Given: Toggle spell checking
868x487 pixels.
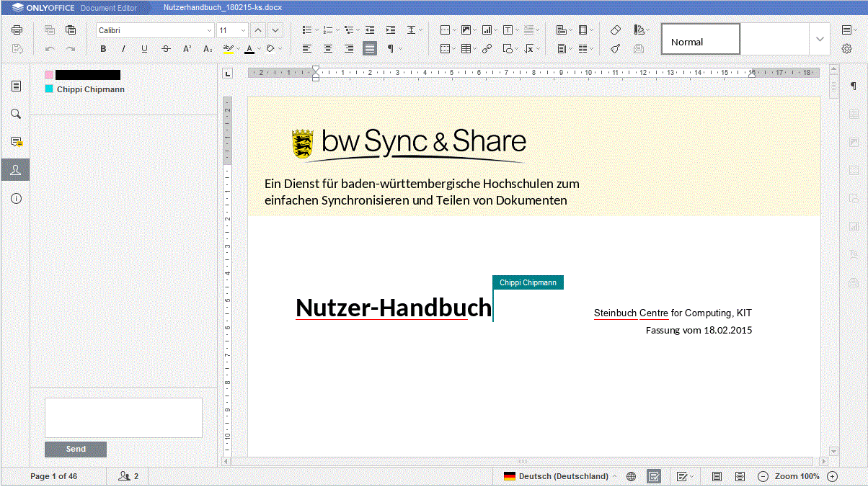Looking at the screenshot, I should point(654,476).
